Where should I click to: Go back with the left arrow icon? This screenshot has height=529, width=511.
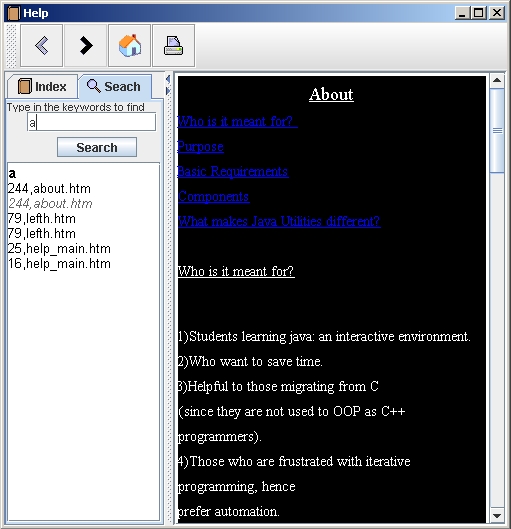(41, 46)
